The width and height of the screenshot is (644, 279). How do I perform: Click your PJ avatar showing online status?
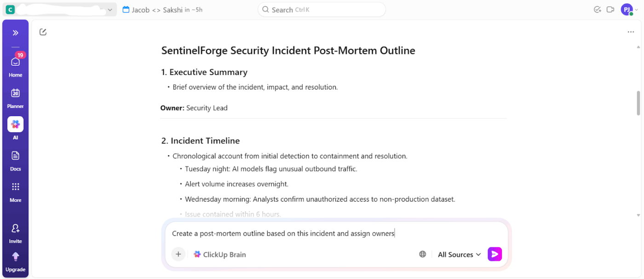(627, 9)
